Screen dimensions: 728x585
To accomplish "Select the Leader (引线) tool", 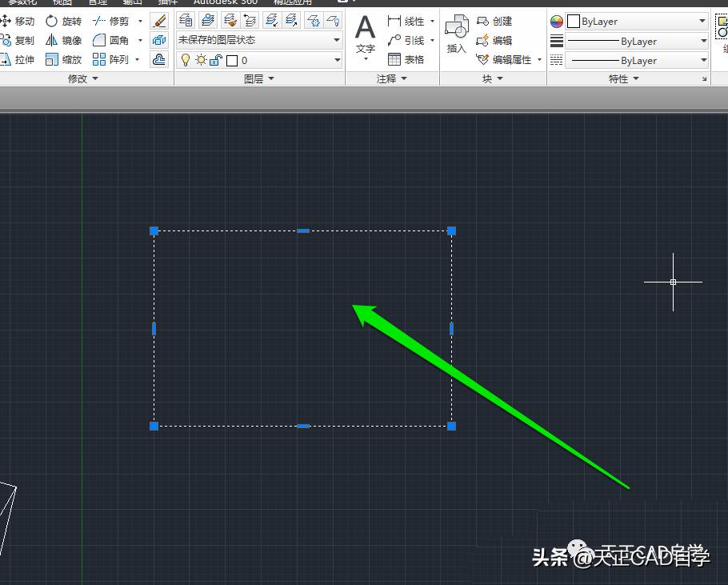I will (406, 40).
